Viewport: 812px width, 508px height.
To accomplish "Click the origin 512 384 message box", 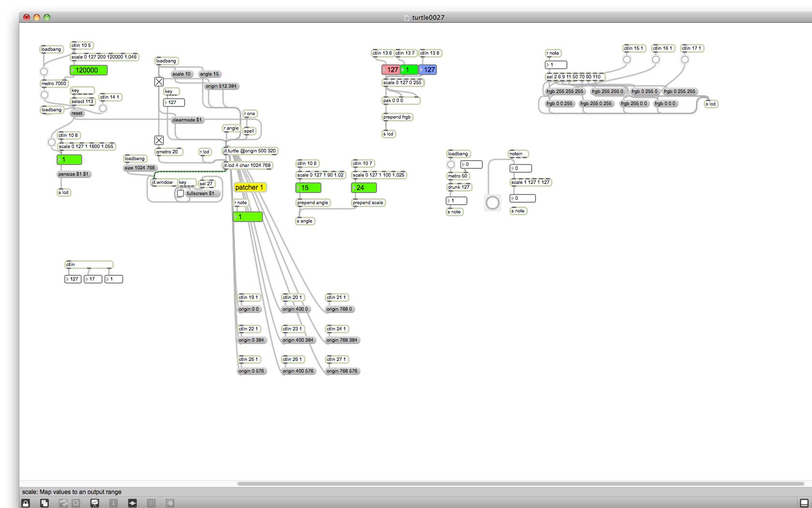I will pyautogui.click(x=221, y=86).
